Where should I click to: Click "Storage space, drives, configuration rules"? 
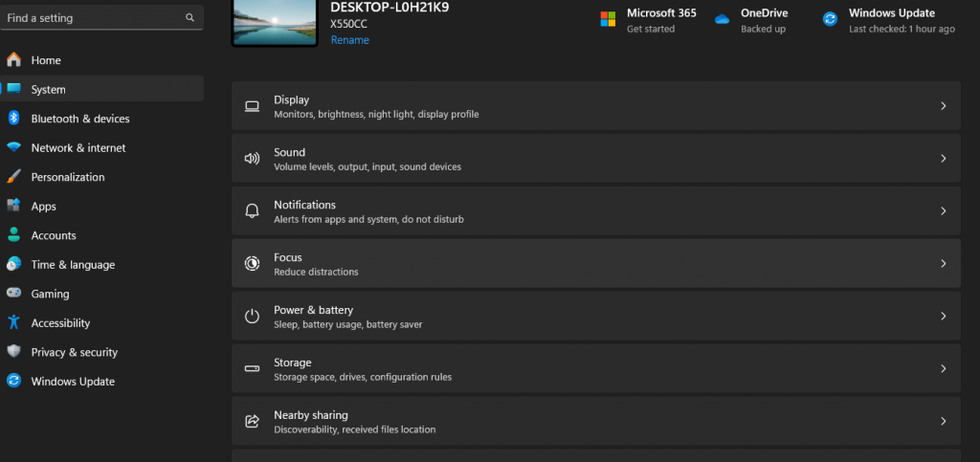pyautogui.click(x=363, y=377)
